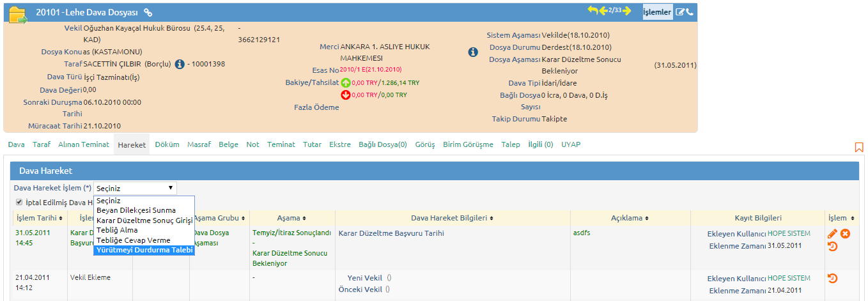Click the edit pencil-square icon in header
The image size is (868, 301).
coord(680,12)
